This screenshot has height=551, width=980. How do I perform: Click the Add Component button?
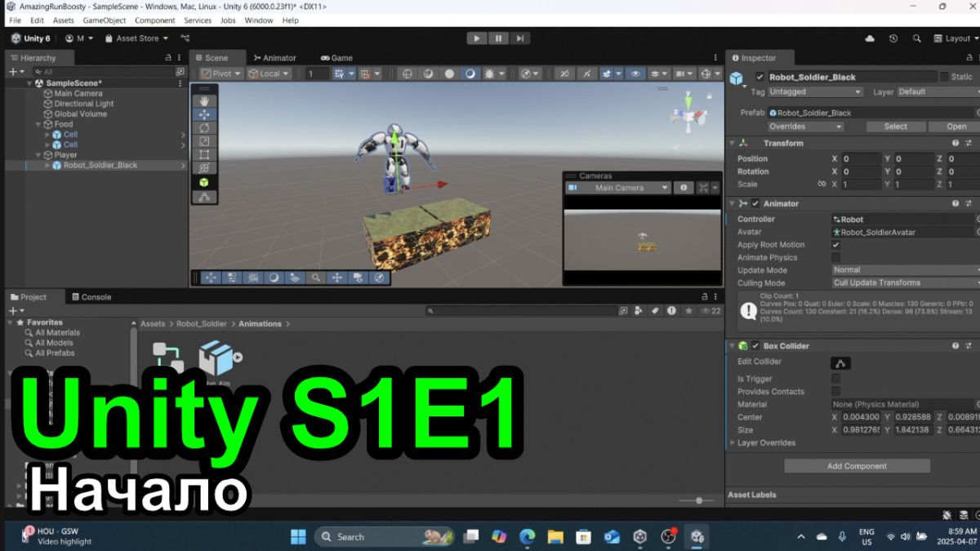(857, 466)
